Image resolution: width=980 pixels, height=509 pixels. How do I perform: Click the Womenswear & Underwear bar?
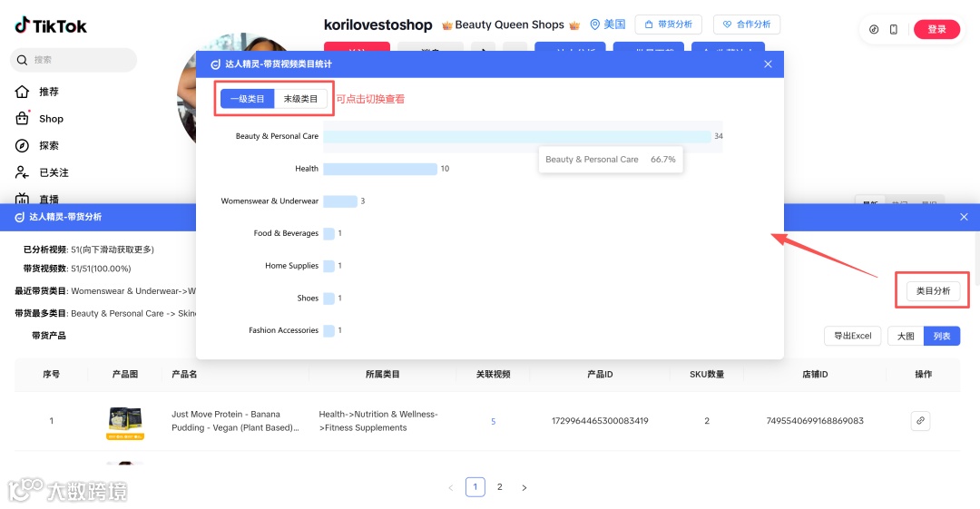340,201
